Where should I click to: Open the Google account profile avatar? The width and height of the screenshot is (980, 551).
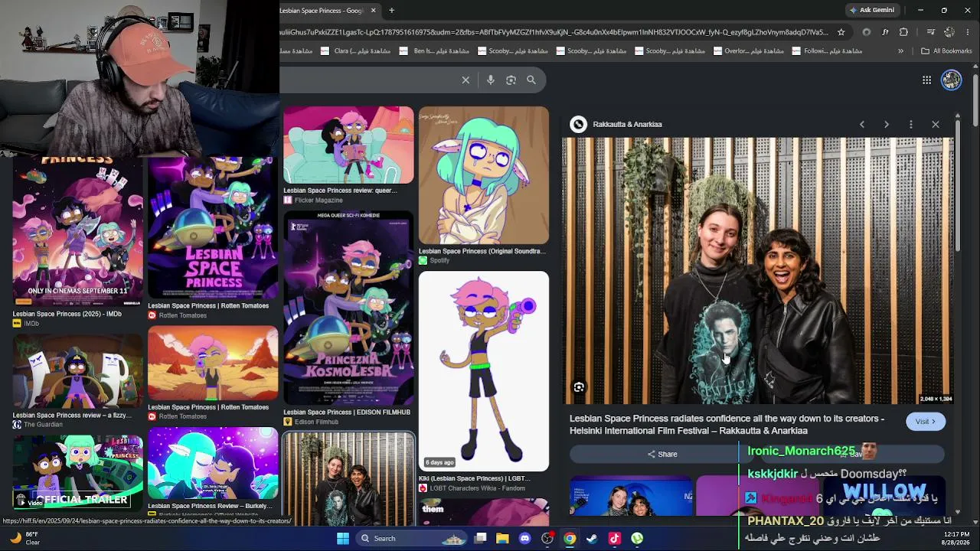pos(951,80)
